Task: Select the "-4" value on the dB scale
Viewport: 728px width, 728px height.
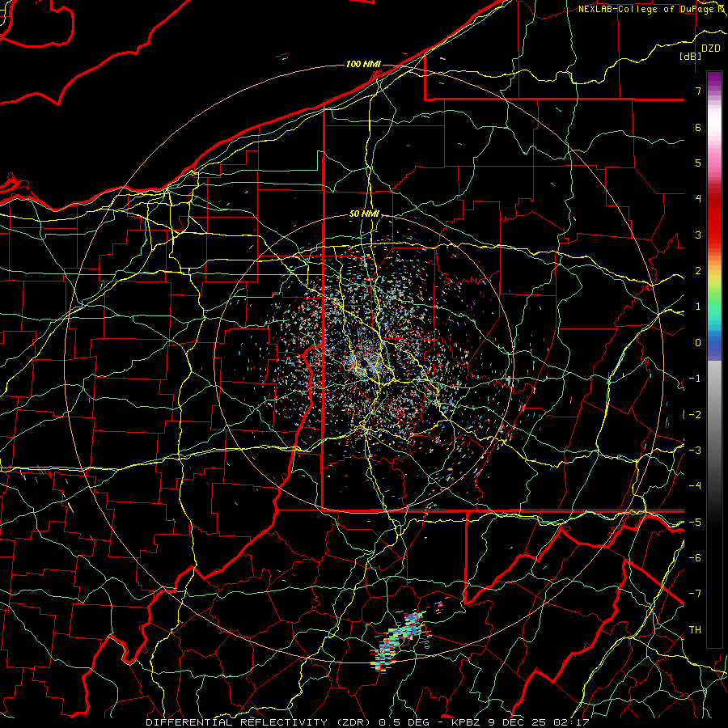Action: [695, 486]
